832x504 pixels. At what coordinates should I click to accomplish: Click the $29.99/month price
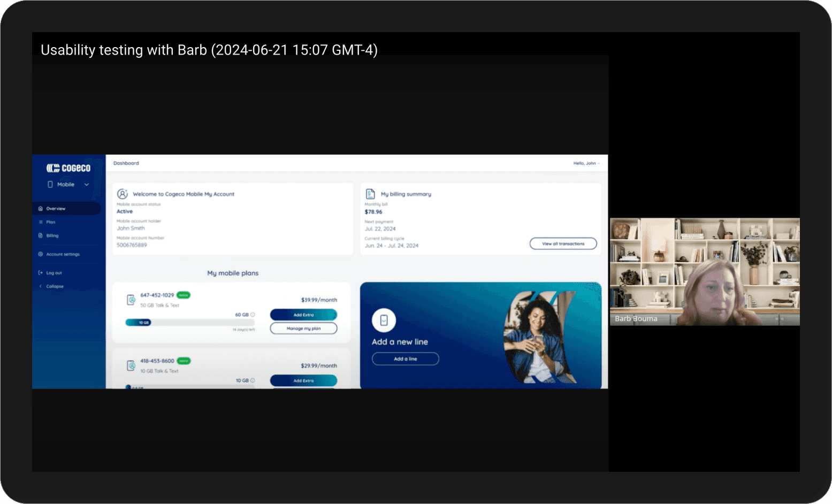click(x=319, y=366)
